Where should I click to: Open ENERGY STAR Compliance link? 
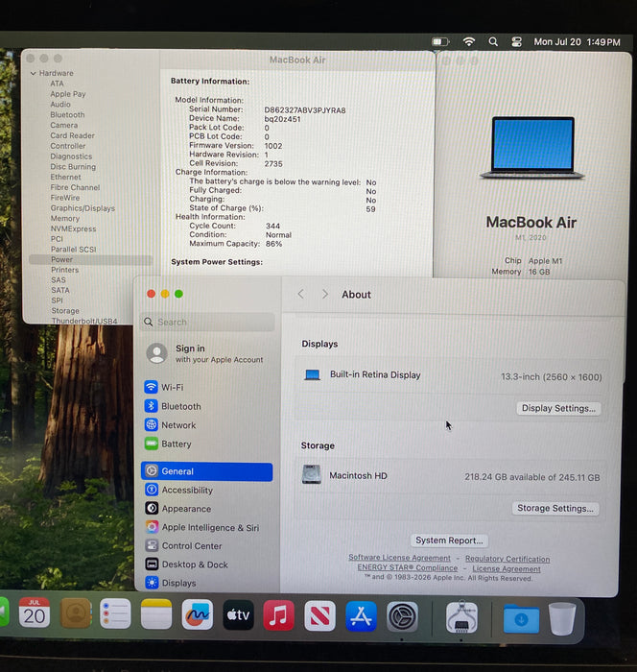tap(408, 567)
